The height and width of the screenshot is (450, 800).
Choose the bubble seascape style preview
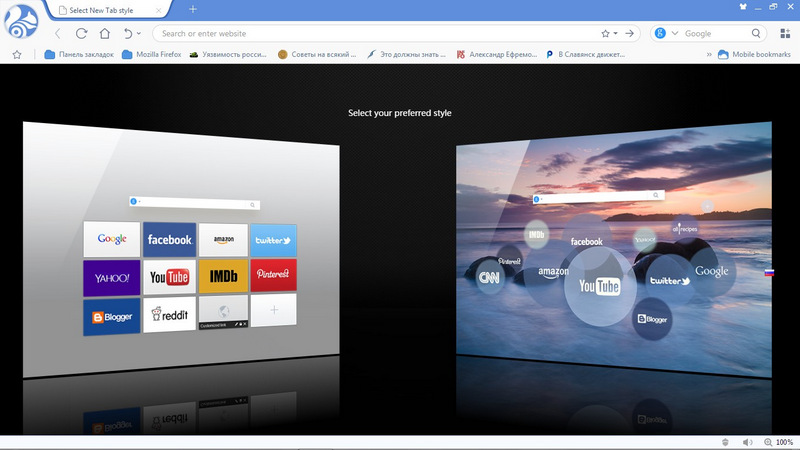point(614,250)
